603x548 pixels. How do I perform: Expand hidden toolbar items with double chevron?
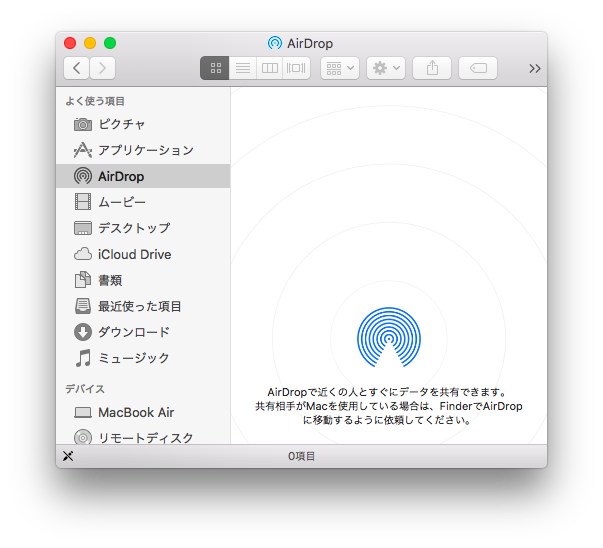pyautogui.click(x=535, y=68)
